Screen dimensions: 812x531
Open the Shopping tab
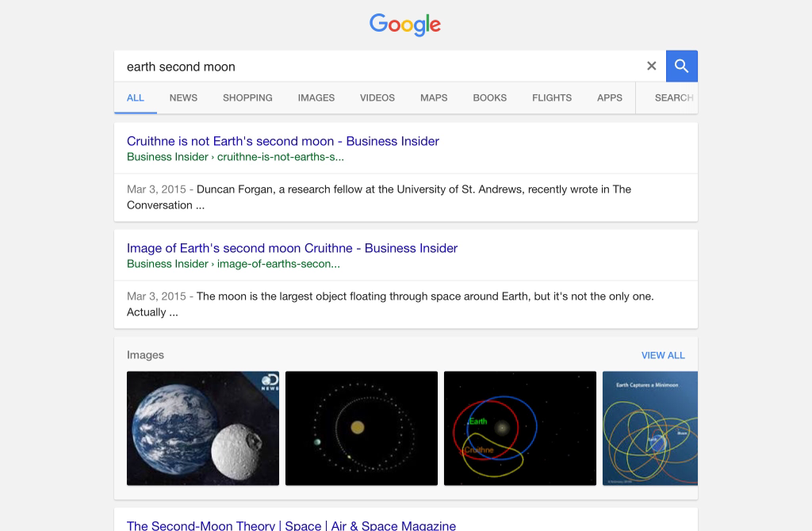(x=247, y=97)
